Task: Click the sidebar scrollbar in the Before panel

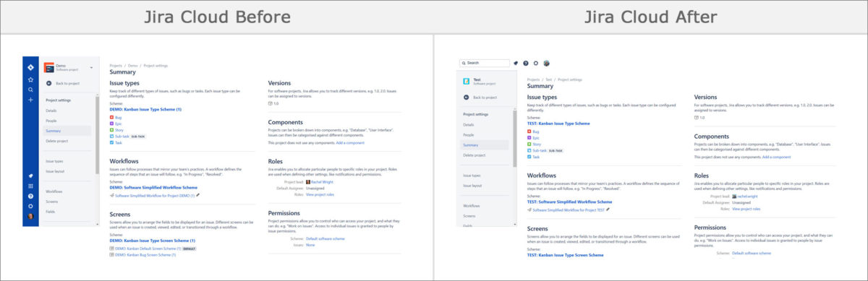Action: (97, 134)
